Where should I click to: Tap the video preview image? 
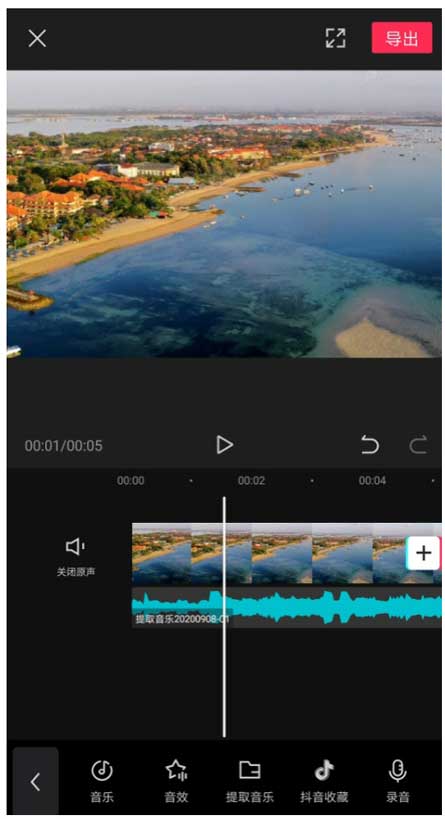pos(224,214)
